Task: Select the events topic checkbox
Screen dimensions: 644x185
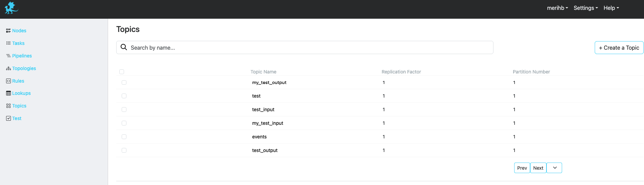Action: coord(124,137)
